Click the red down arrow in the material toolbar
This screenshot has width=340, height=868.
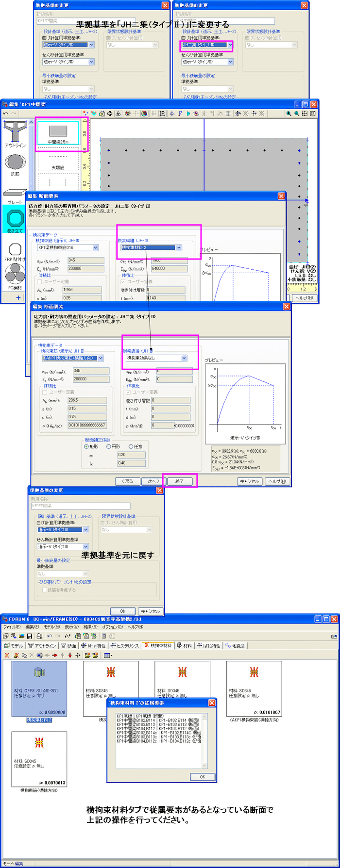point(70,655)
